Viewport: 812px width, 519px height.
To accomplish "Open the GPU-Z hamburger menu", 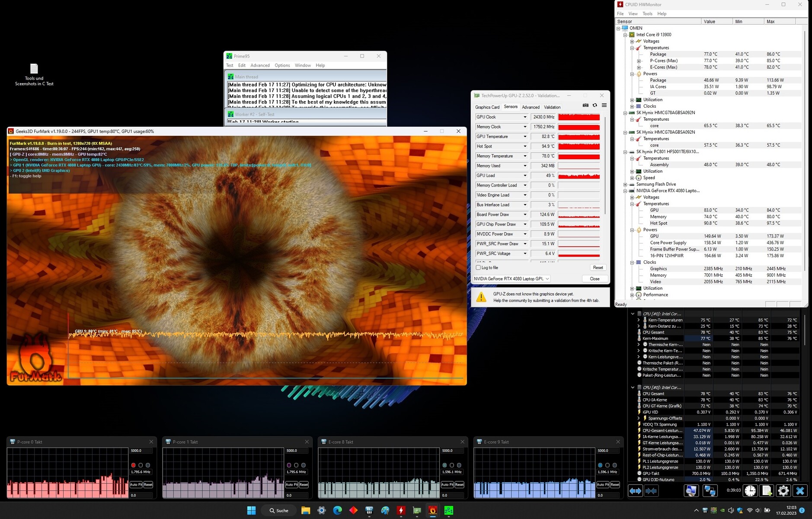I will [604, 105].
